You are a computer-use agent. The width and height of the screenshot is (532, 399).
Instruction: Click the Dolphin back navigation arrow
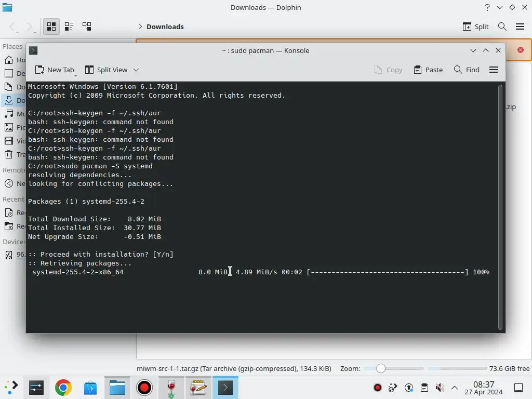[x=12, y=26]
